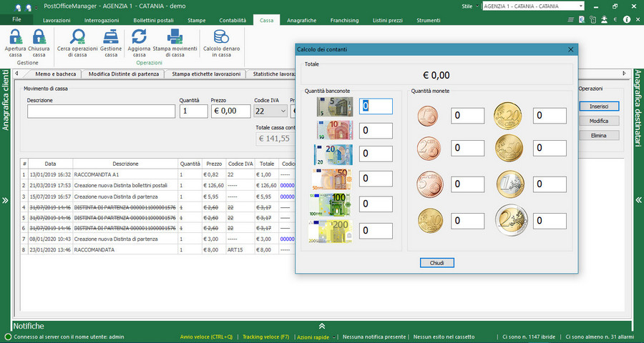The image size is (644, 343).
Task: Open the Listini prezzi ribbon tab
Action: tap(388, 20)
